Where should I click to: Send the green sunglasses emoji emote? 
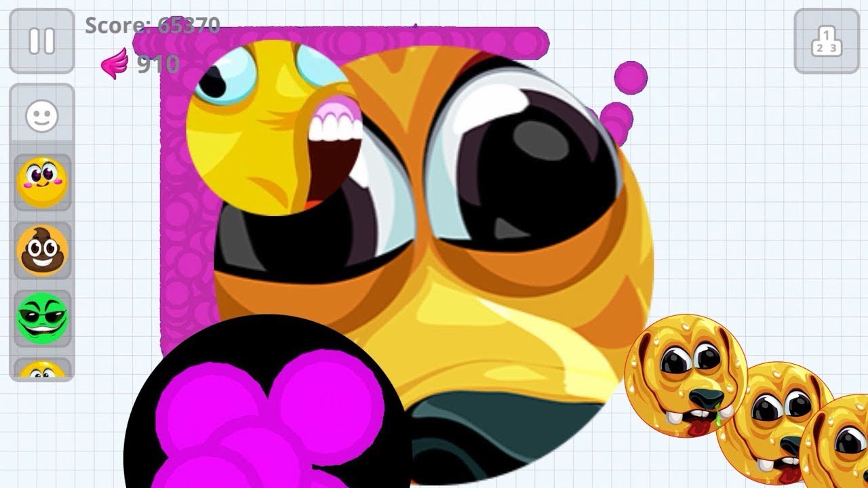pyautogui.click(x=42, y=318)
